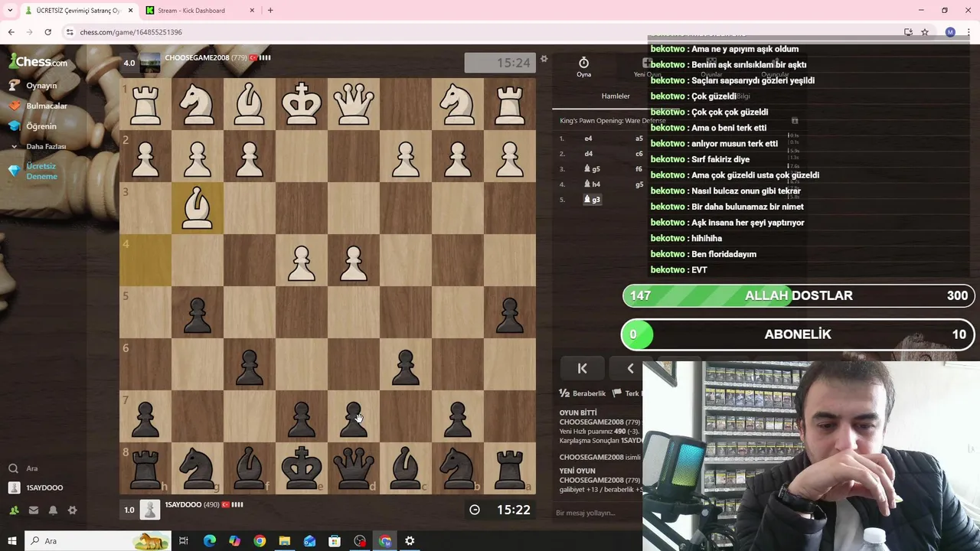
Task: Select move e4 in move list
Action: coord(588,139)
